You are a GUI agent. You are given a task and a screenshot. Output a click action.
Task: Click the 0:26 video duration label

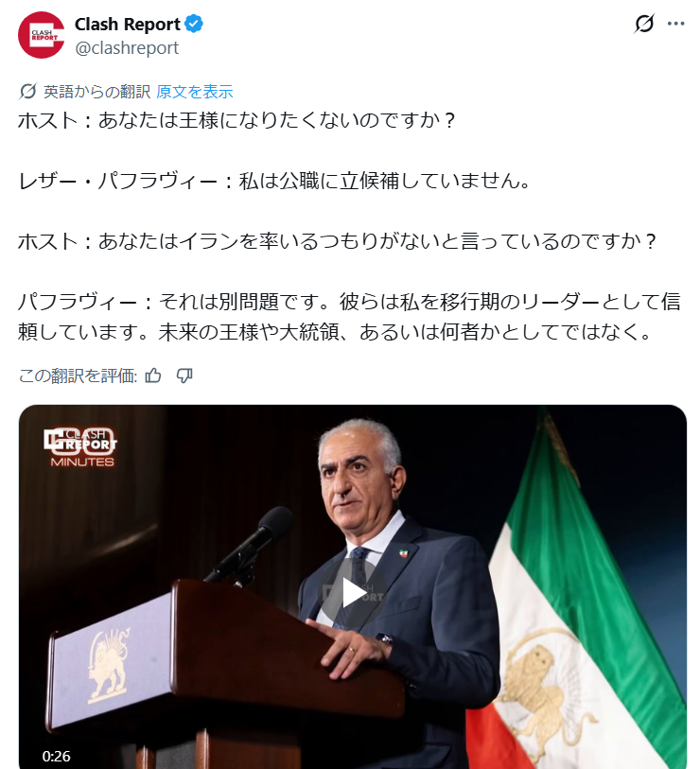click(x=56, y=756)
